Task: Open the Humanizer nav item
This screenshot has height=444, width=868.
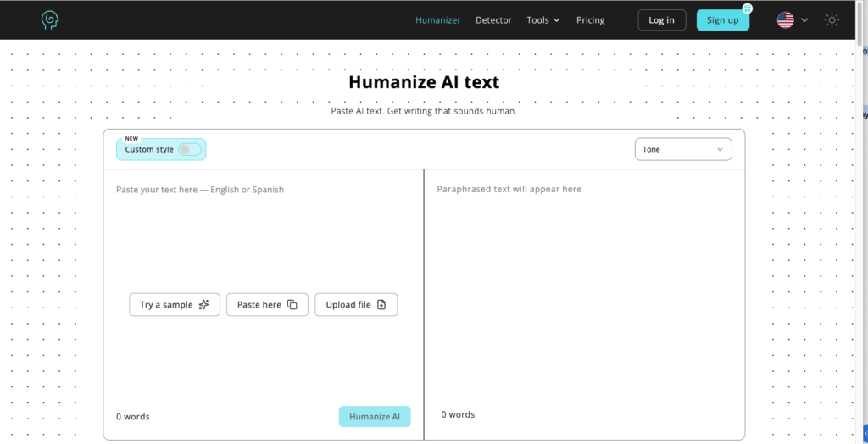Action: pyautogui.click(x=438, y=20)
